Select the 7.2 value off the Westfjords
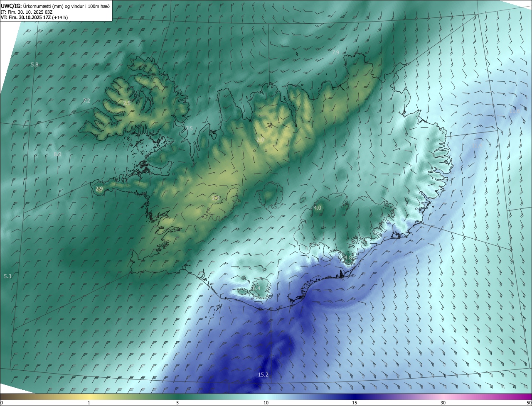The height and width of the screenshot is (406, 532). pyautogui.click(x=86, y=101)
